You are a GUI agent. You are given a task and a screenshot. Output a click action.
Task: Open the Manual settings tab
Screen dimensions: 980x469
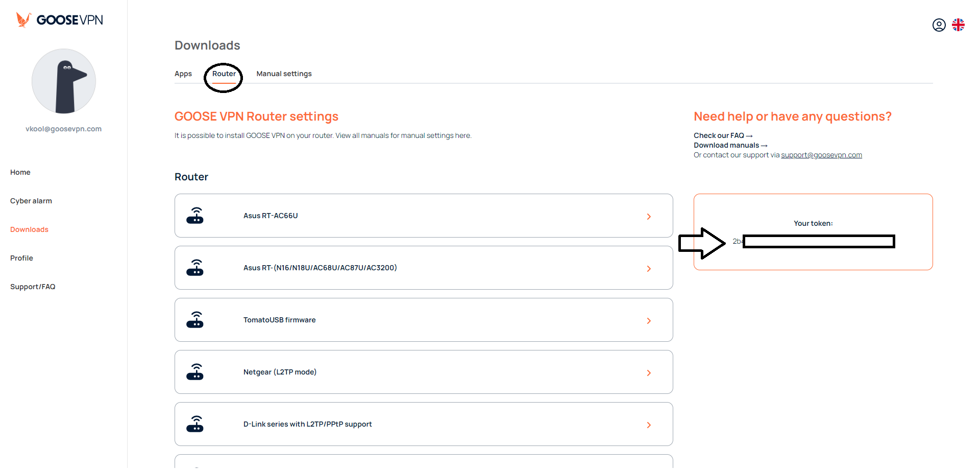click(x=284, y=74)
